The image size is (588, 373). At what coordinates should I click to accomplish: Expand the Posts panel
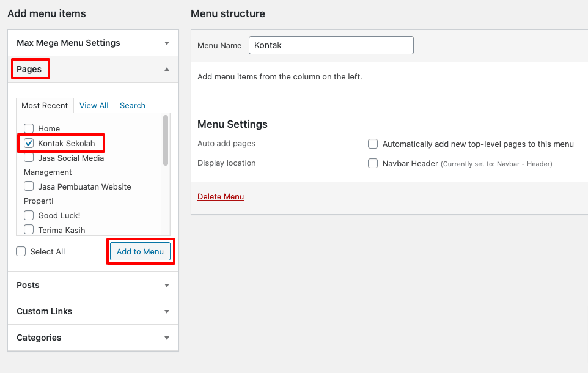click(x=166, y=286)
